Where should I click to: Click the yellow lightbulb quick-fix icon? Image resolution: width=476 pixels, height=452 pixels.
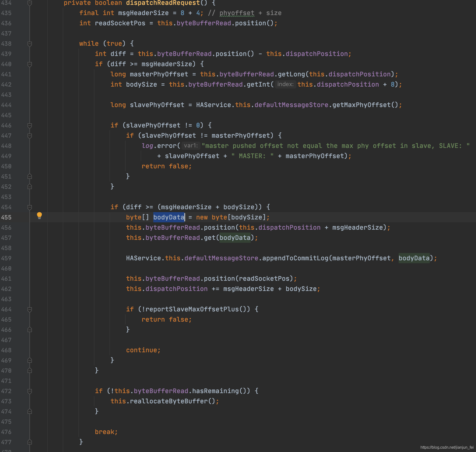click(x=39, y=215)
